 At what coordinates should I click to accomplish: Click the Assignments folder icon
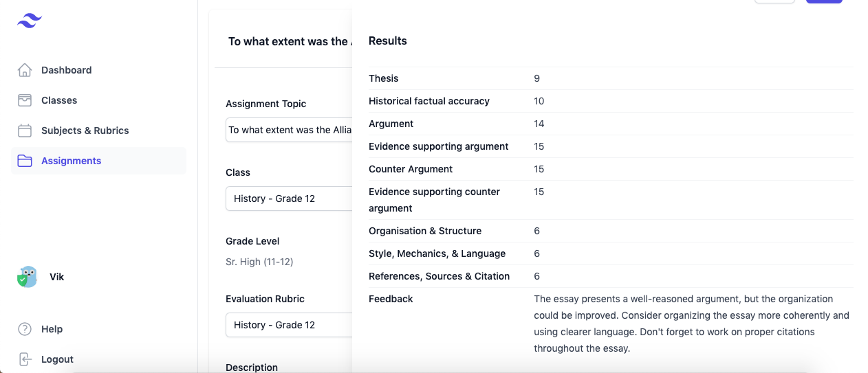[x=25, y=161]
